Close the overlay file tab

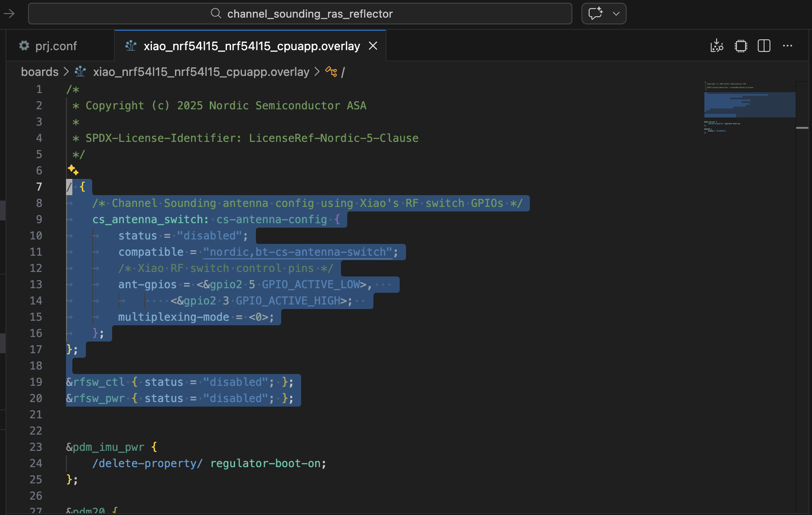(x=373, y=46)
